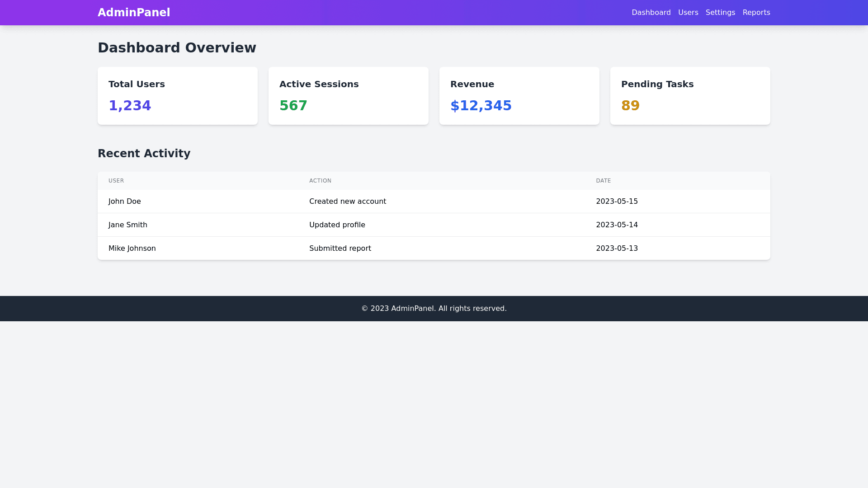Click the Active Sessions card
Viewport: 868px width, 488px height.
[x=348, y=96]
